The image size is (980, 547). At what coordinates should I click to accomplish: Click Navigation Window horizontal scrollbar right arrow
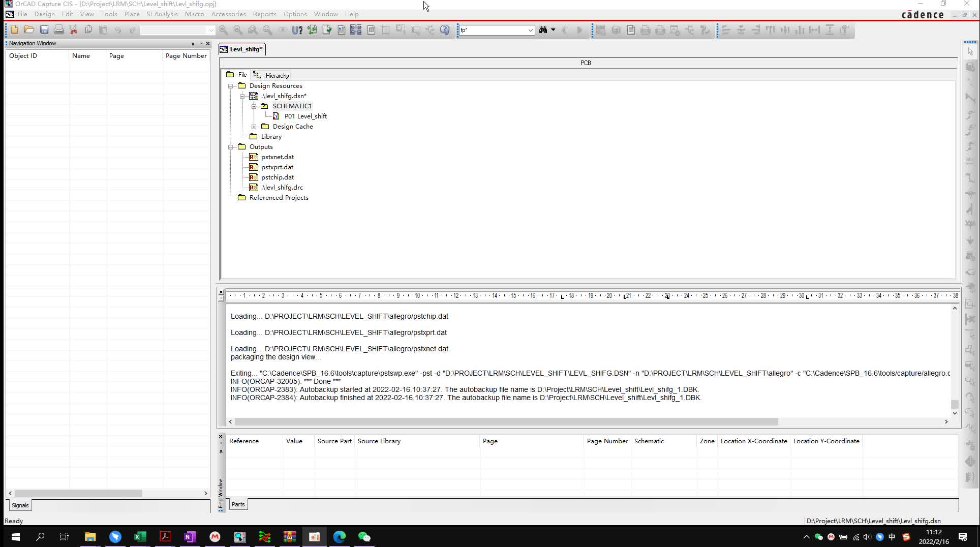(x=205, y=493)
